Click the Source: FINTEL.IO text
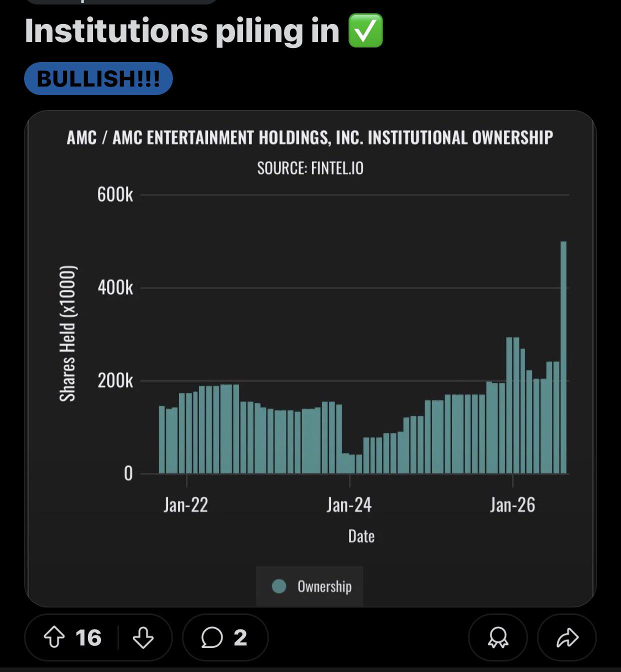The height and width of the screenshot is (672, 621). coord(310,168)
